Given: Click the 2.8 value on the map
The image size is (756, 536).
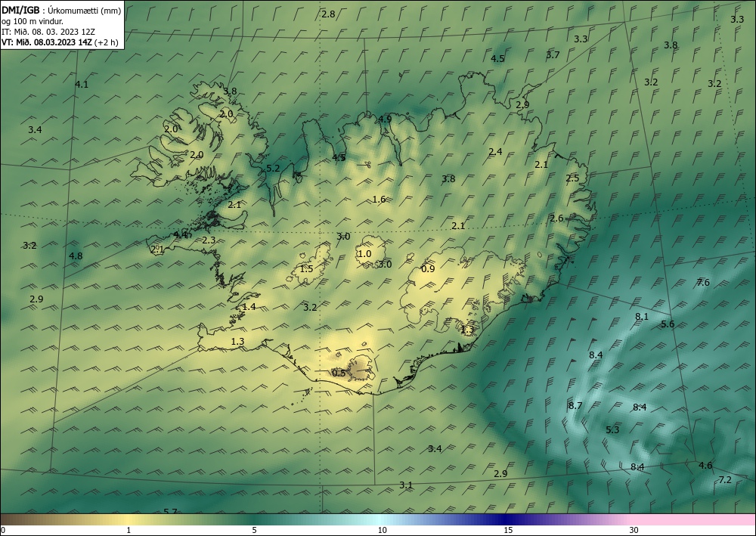Looking at the screenshot, I should [x=328, y=14].
